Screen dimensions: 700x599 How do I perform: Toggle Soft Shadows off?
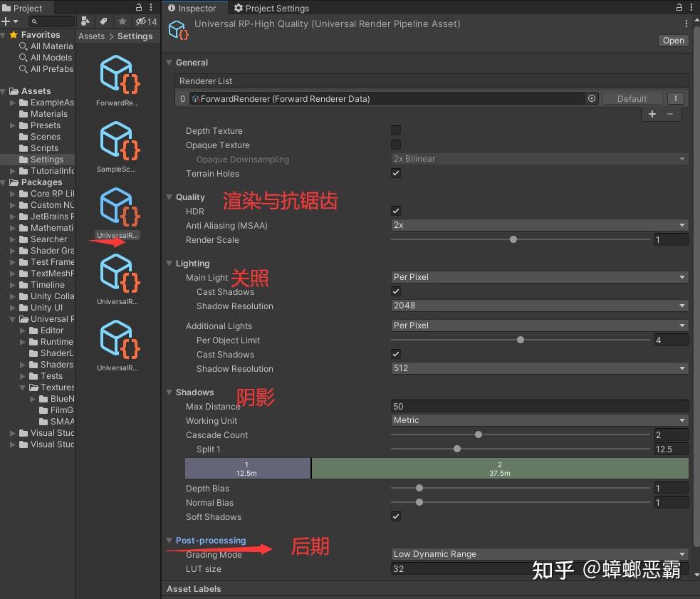(x=396, y=517)
